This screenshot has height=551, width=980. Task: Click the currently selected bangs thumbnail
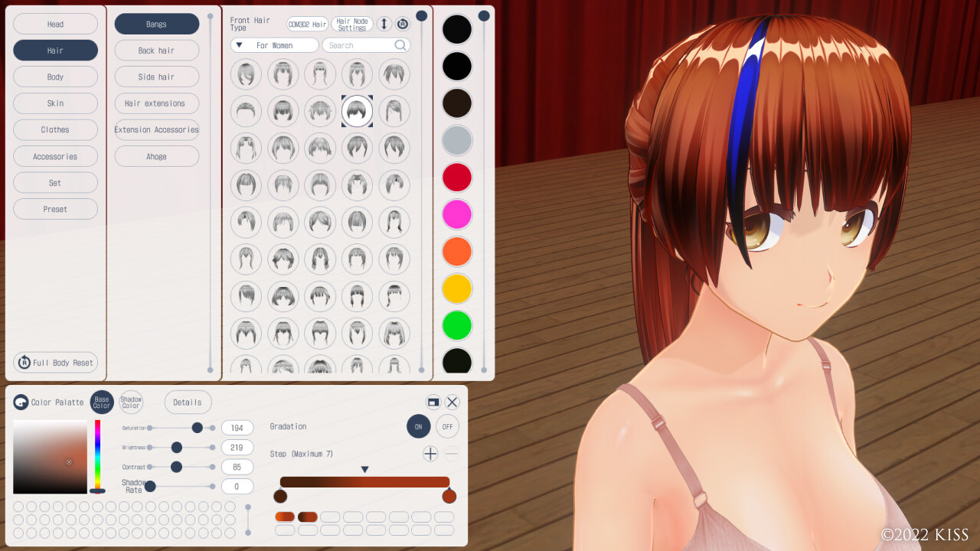[x=357, y=110]
